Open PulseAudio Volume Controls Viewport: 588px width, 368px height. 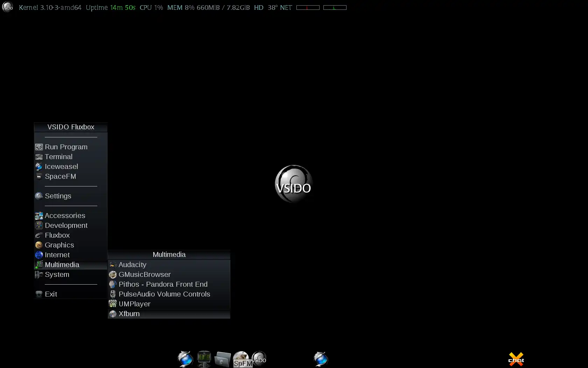coord(169,294)
